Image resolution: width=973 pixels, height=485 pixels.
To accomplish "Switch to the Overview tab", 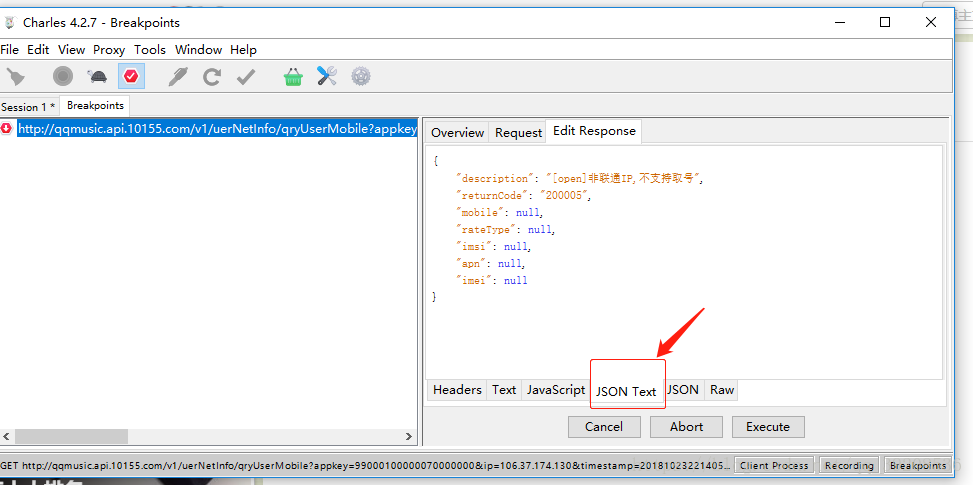I will pos(457,133).
